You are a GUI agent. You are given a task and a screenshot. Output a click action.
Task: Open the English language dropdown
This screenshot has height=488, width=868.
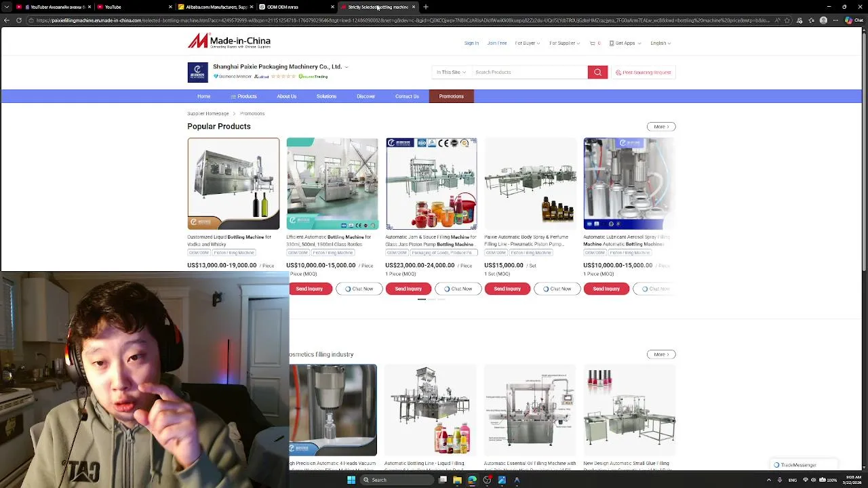click(660, 43)
